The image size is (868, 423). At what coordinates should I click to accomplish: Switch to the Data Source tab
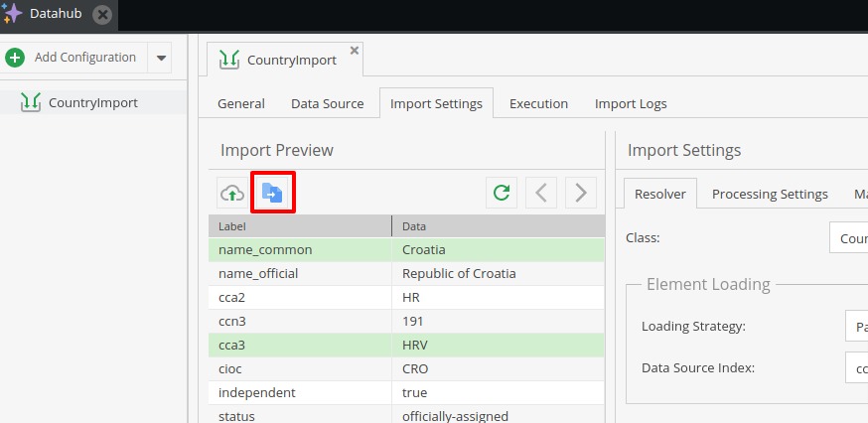327,103
